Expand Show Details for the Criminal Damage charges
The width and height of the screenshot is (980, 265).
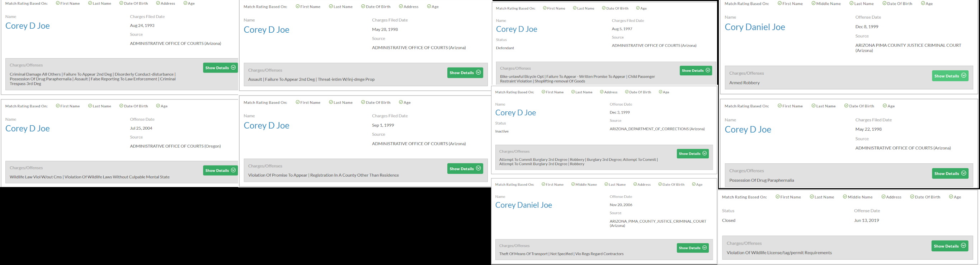tap(220, 68)
